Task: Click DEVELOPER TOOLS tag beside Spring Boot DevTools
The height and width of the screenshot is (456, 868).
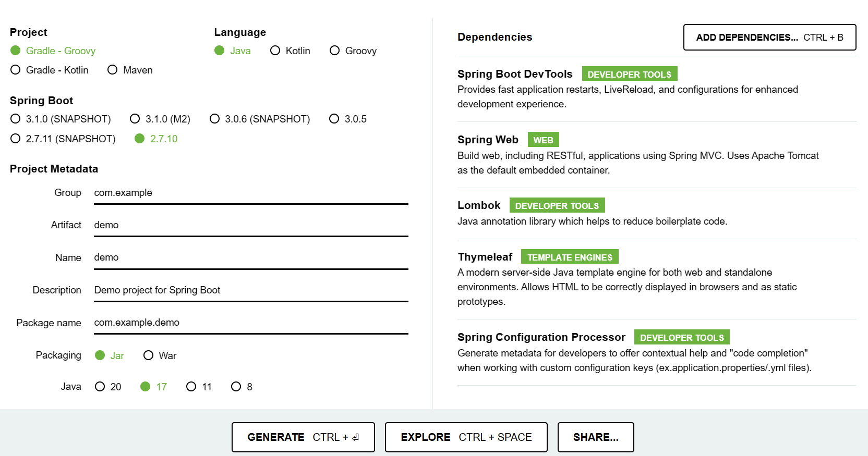Action: click(x=630, y=74)
